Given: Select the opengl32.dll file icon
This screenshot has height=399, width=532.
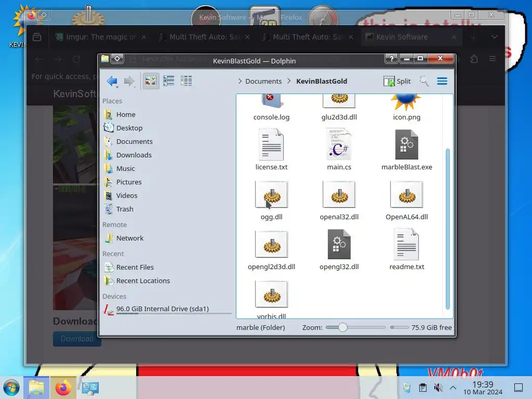Looking at the screenshot, I should [x=339, y=244].
